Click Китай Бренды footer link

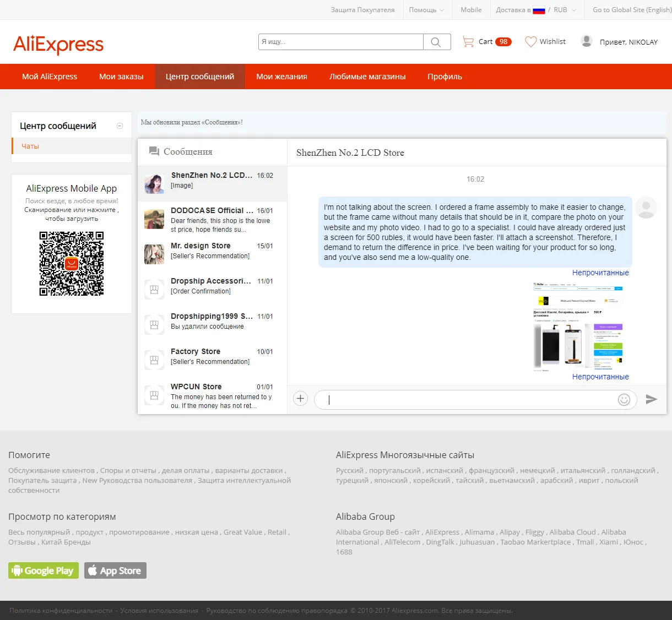66,542
